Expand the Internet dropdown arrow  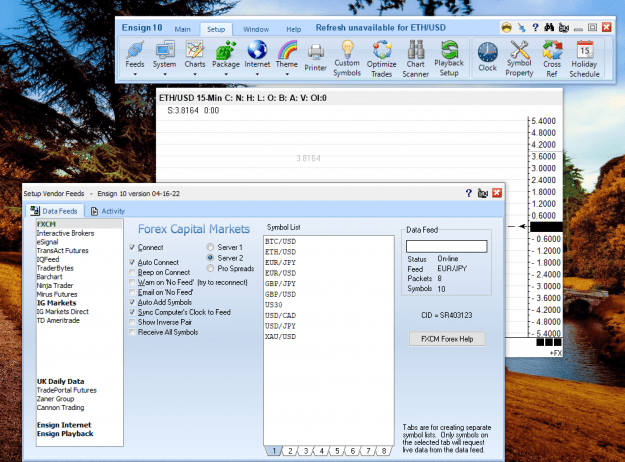[257, 74]
